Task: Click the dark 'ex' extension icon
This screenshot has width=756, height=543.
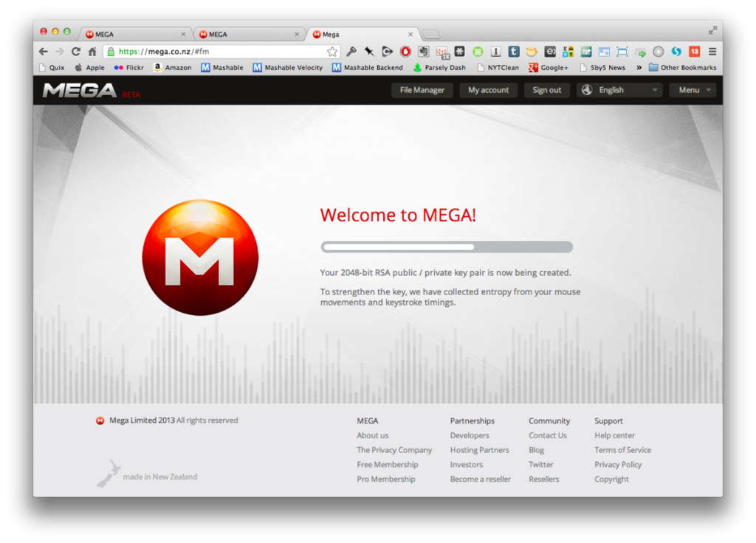Action: click(x=549, y=52)
